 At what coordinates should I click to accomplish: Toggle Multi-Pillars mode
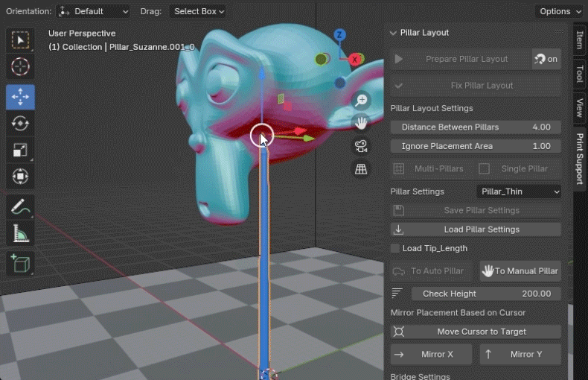click(430, 169)
